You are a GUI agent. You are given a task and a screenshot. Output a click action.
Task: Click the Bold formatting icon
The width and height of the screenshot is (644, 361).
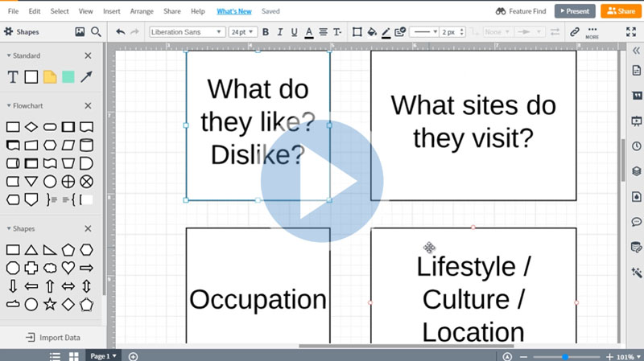[x=266, y=32]
